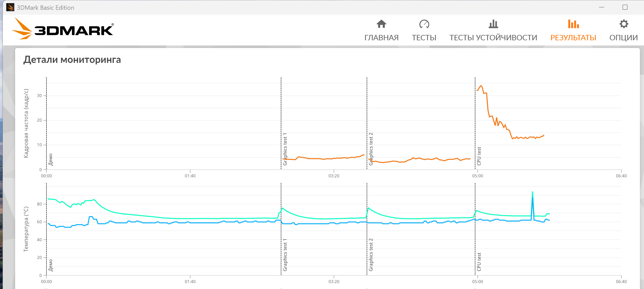Go to the ТЕСТЫ tab
The height and width of the screenshot is (289, 644).
[424, 38]
